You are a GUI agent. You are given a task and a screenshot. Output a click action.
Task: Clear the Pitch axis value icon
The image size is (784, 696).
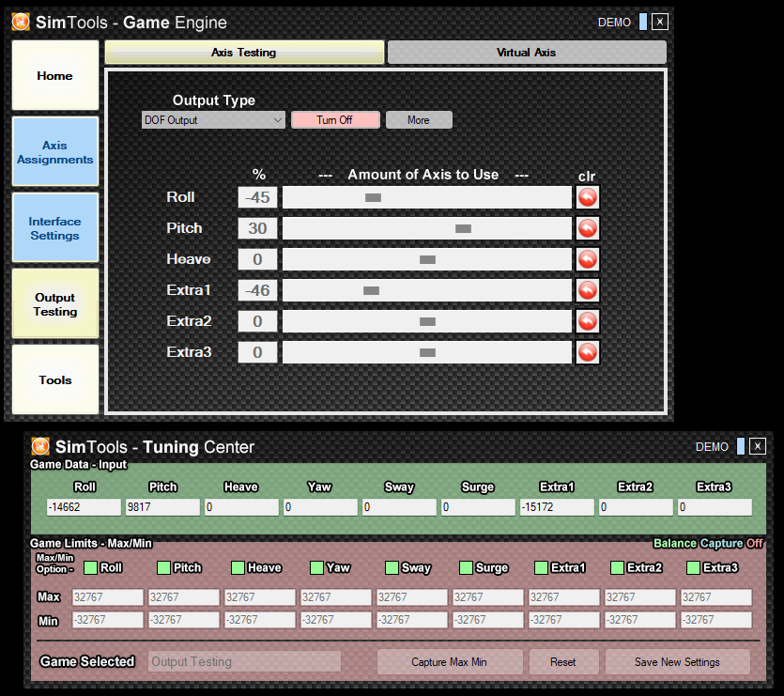[x=587, y=228]
